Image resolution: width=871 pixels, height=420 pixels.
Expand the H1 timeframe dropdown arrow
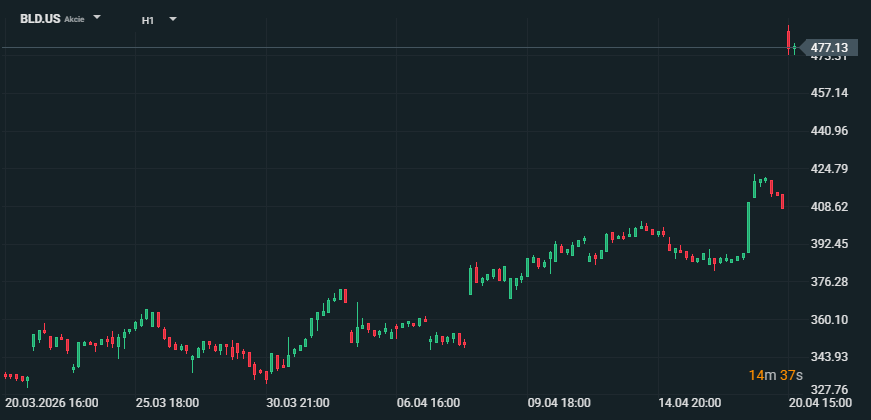[173, 19]
